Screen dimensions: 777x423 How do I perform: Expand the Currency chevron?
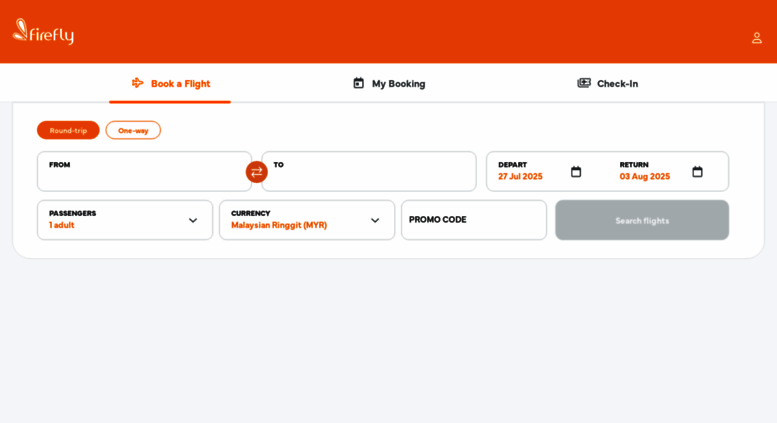coord(375,220)
